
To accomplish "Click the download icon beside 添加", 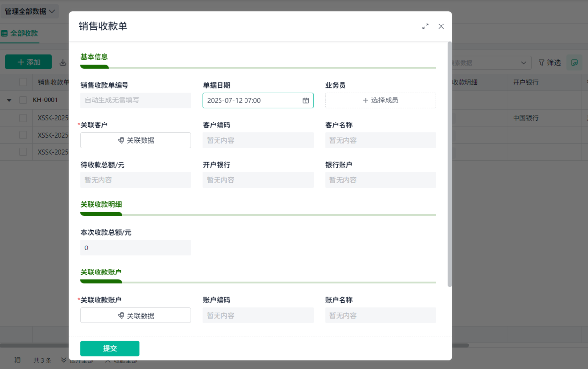I will tap(63, 62).
